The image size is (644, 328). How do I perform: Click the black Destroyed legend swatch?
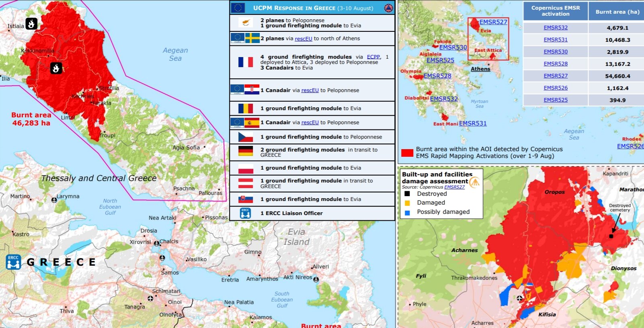click(x=407, y=194)
